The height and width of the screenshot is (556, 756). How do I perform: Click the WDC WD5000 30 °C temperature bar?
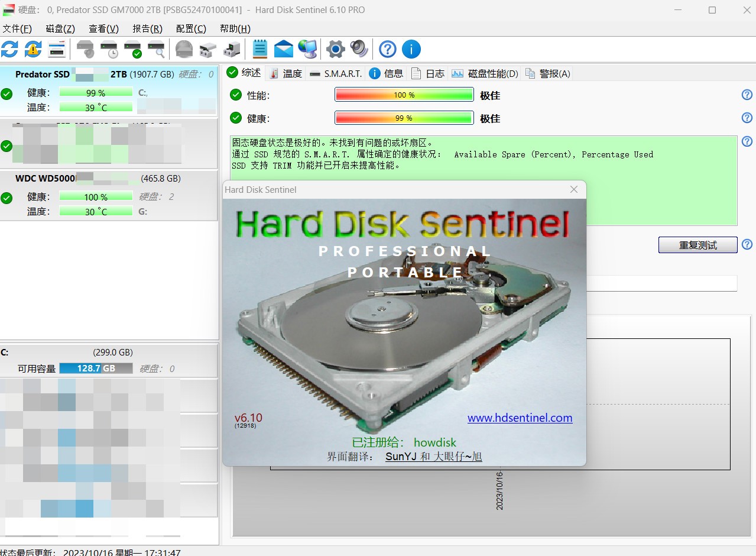(96, 211)
